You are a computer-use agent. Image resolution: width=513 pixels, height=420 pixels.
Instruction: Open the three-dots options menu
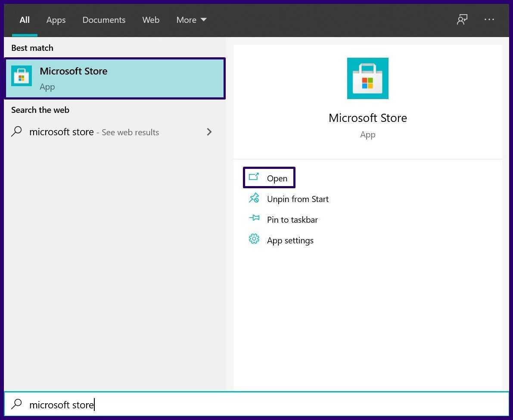(x=489, y=20)
